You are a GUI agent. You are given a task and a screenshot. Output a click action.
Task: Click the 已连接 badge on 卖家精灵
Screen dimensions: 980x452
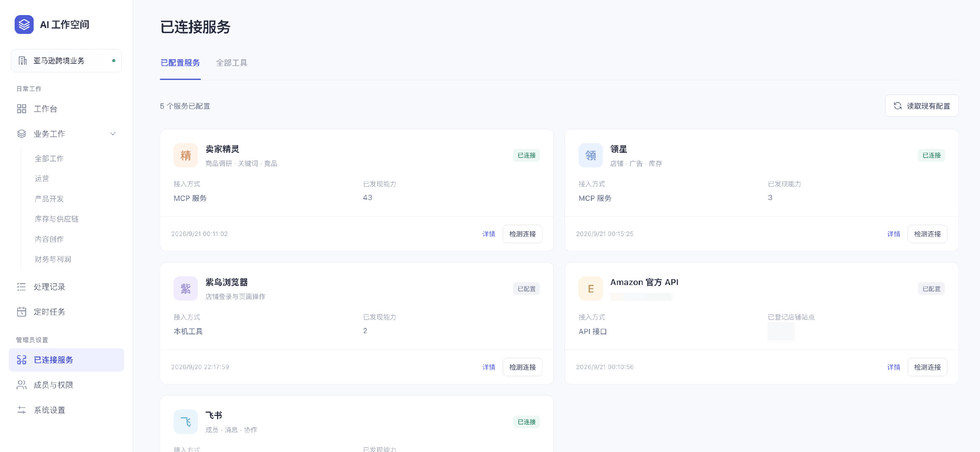pos(527,155)
